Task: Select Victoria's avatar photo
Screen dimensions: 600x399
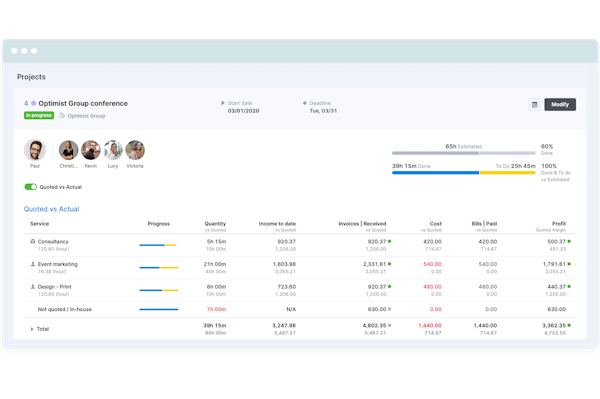Action: 135,150
